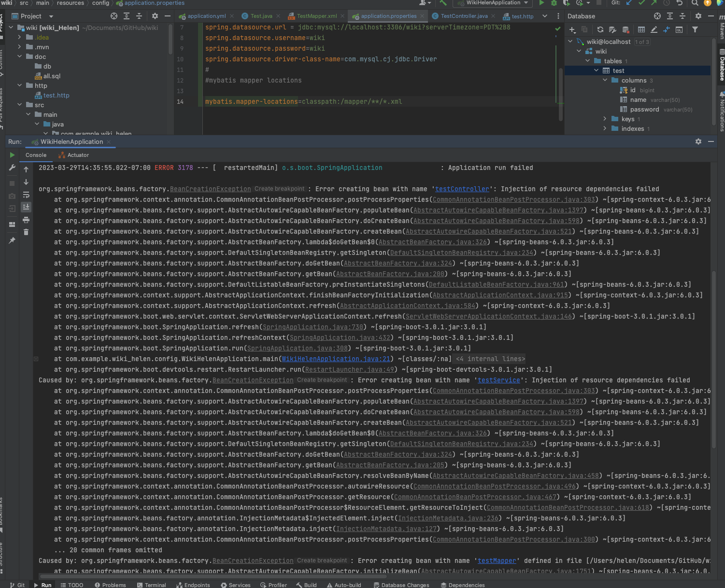
Task: Toggle scroll to end of console
Action: (x=26, y=207)
